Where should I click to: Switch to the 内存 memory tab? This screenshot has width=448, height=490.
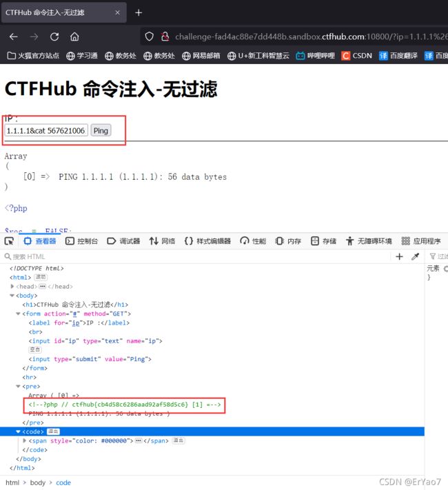coord(288,241)
